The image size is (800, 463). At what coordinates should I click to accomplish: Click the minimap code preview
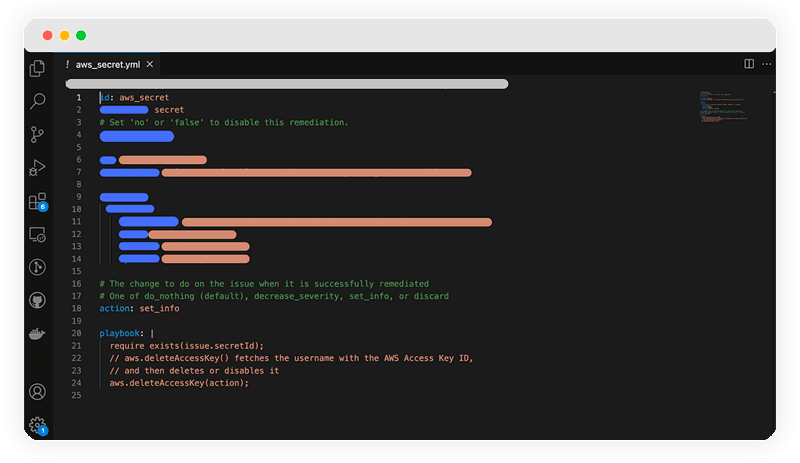tap(722, 108)
